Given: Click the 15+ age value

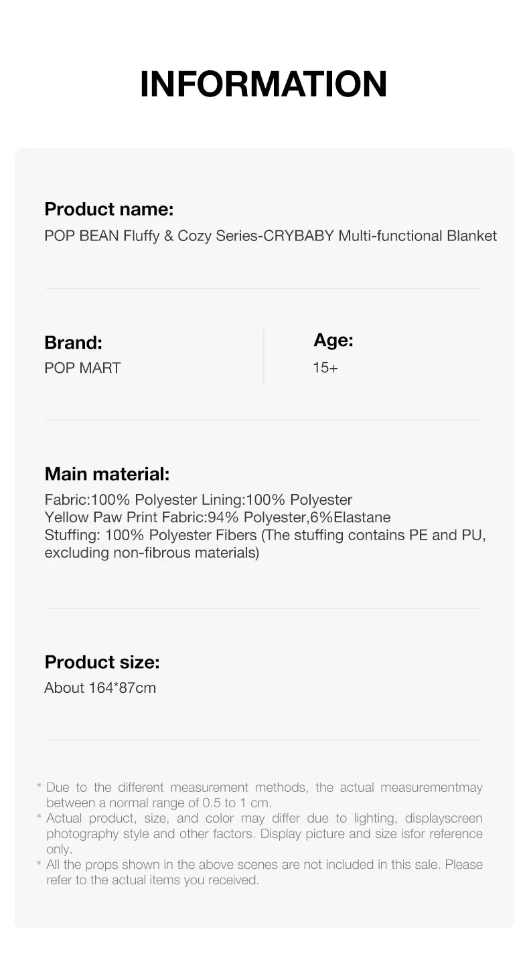Looking at the screenshot, I should [325, 367].
